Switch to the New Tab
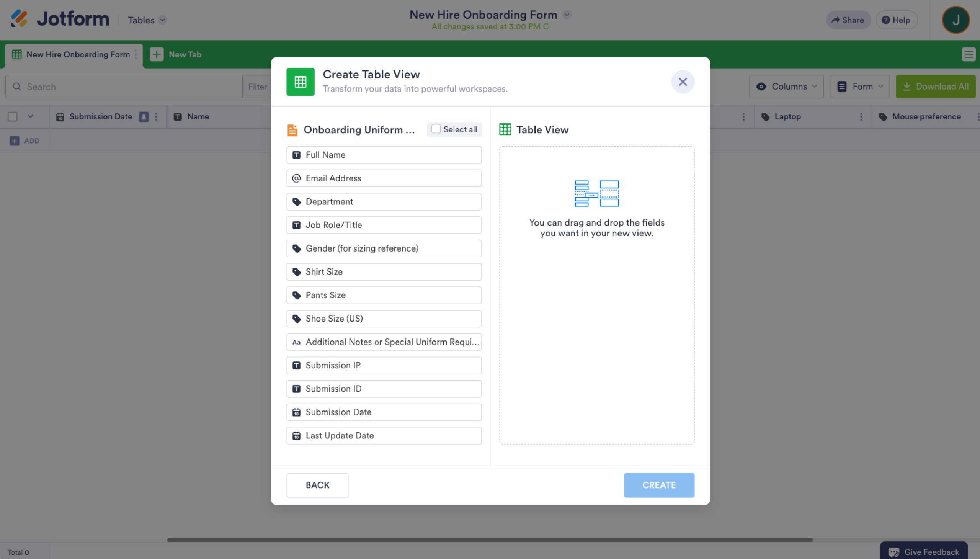 [176, 54]
